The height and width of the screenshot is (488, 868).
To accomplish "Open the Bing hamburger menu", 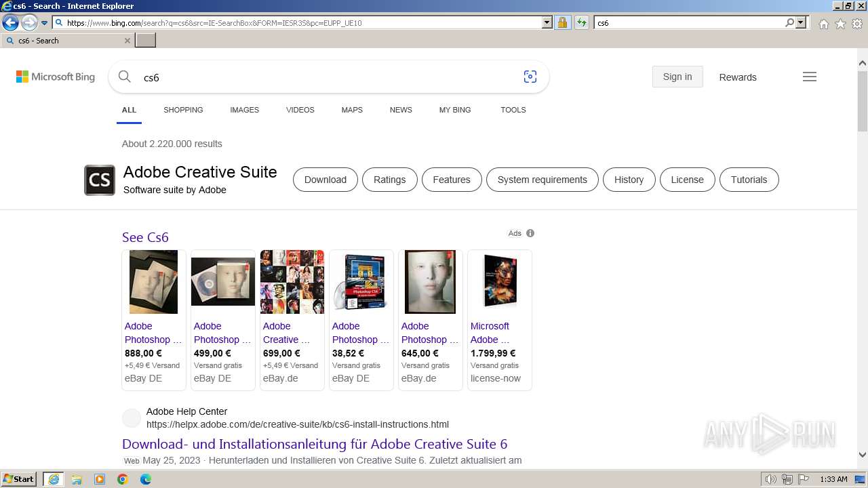I will click(810, 77).
